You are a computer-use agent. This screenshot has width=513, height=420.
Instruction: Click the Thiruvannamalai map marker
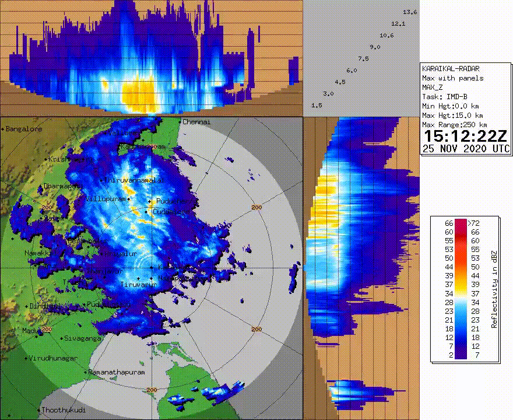coord(101,181)
